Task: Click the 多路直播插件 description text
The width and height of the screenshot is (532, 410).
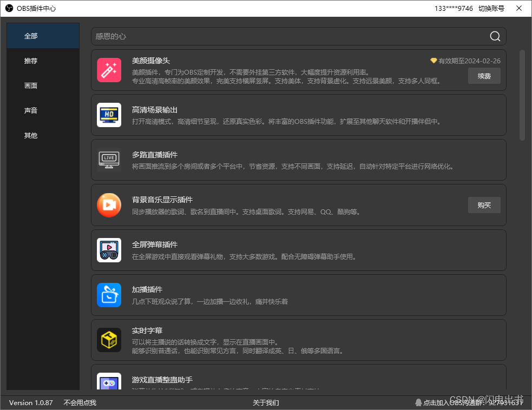Action: (293, 167)
